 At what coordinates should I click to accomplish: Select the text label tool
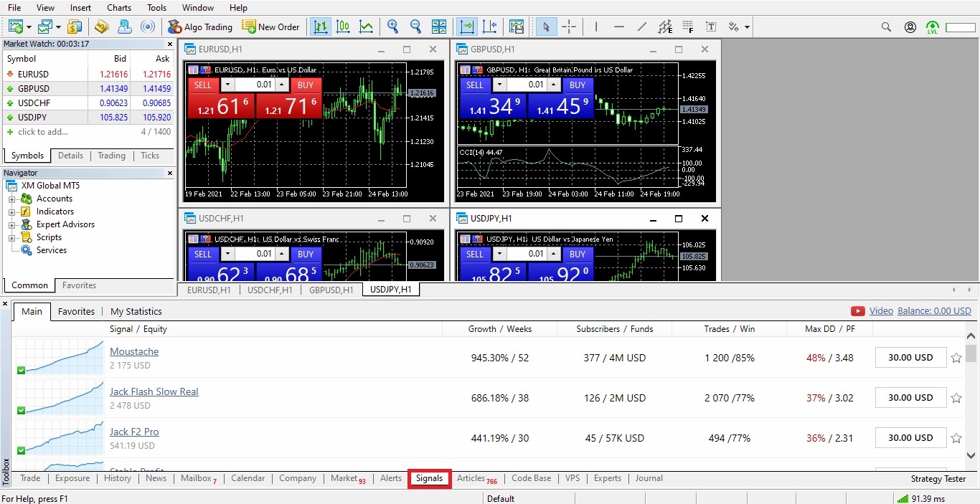(x=711, y=27)
